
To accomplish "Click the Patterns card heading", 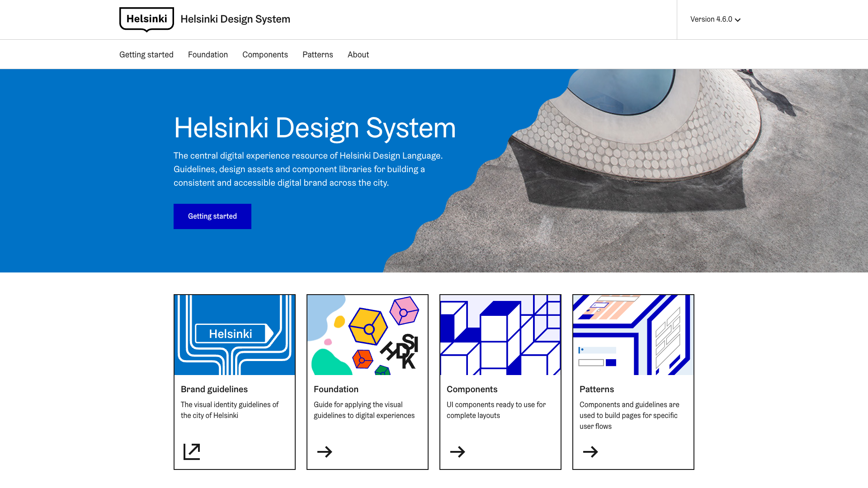I will pos(597,389).
